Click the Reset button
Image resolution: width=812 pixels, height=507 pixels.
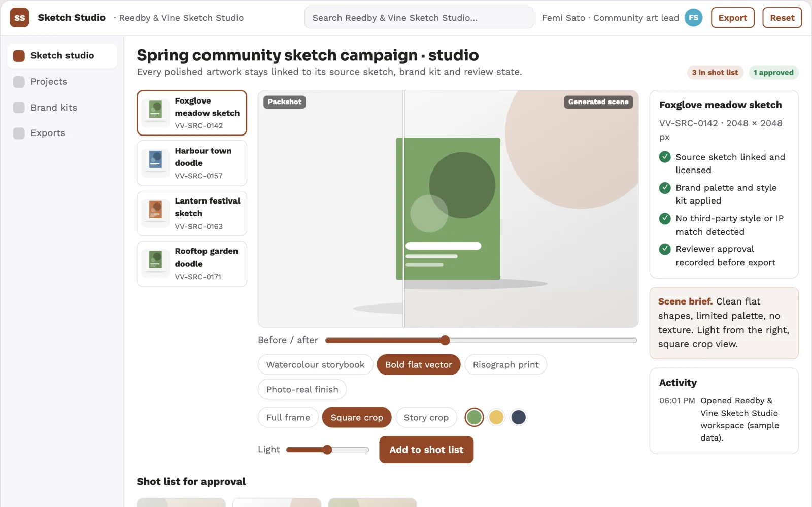pos(782,18)
